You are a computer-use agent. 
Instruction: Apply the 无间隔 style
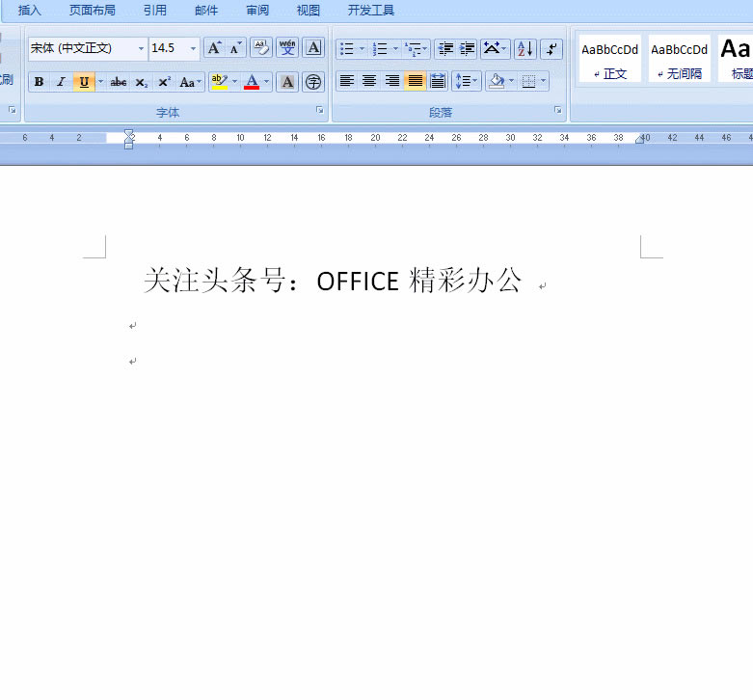pyautogui.click(x=679, y=58)
